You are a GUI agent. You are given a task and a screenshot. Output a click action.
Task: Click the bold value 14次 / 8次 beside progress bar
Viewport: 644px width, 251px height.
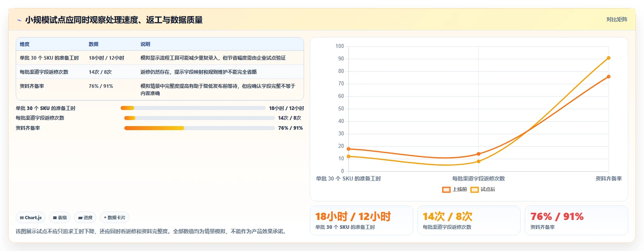click(290, 118)
